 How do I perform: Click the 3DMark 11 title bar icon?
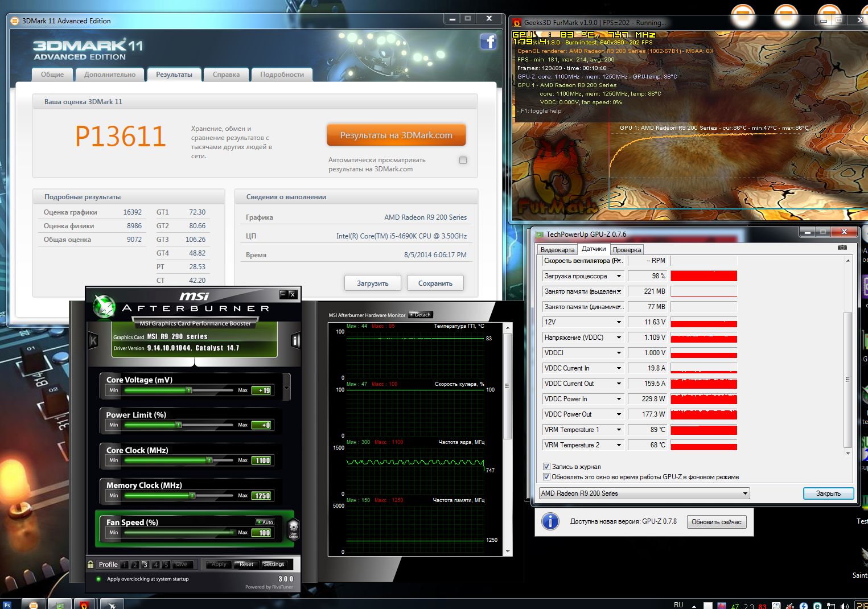point(15,21)
